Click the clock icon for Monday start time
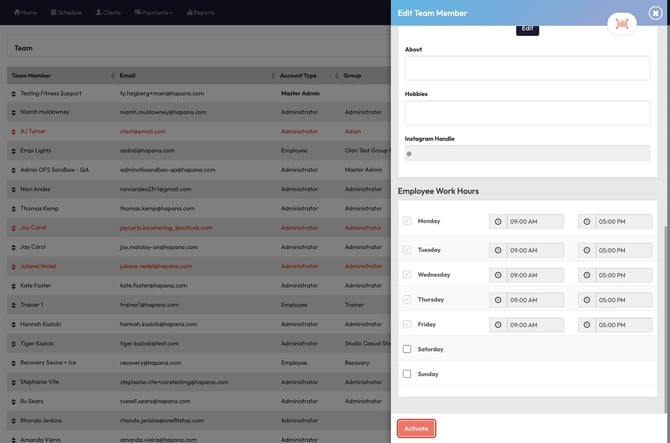670x443 pixels. (x=497, y=222)
